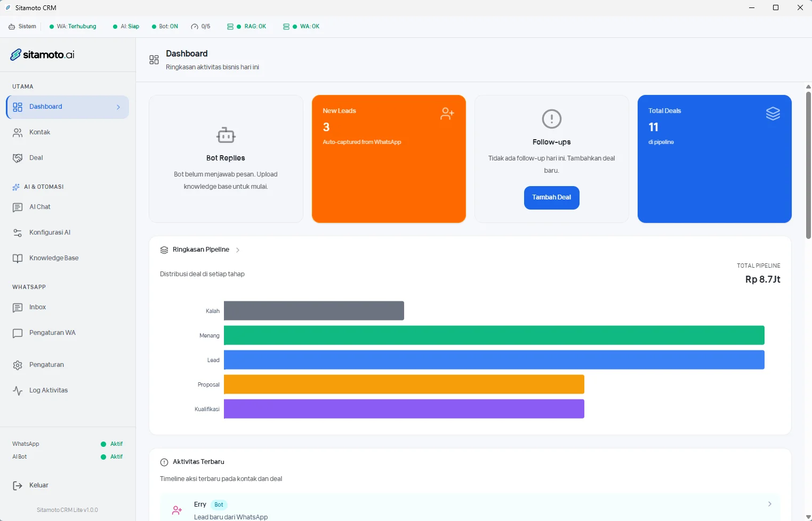Maximize the Sitamoto CRM window
This screenshot has height=521, width=812.
[x=776, y=8]
